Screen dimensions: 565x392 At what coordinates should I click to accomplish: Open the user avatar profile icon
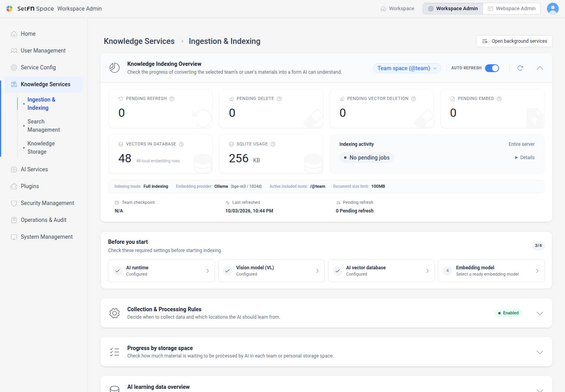coord(553,9)
